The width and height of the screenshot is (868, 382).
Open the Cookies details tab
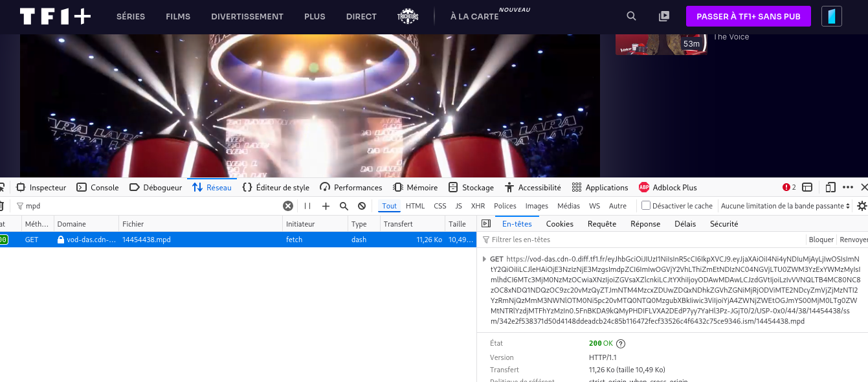(x=560, y=224)
